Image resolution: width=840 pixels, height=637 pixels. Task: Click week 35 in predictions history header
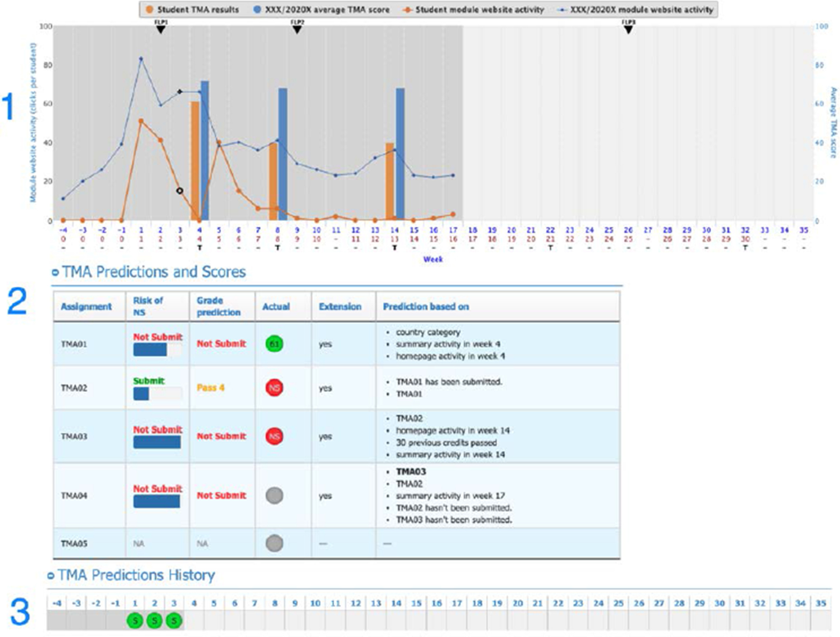click(x=821, y=603)
